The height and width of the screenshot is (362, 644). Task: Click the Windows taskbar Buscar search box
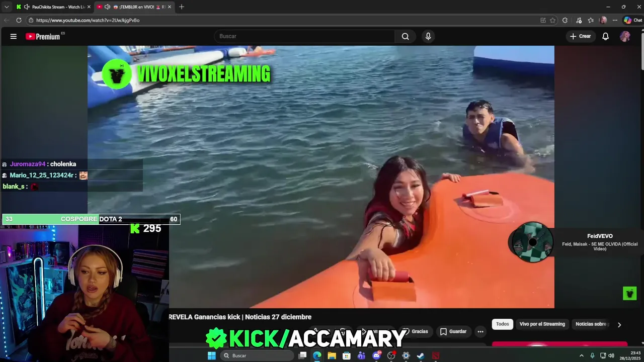pyautogui.click(x=257, y=355)
